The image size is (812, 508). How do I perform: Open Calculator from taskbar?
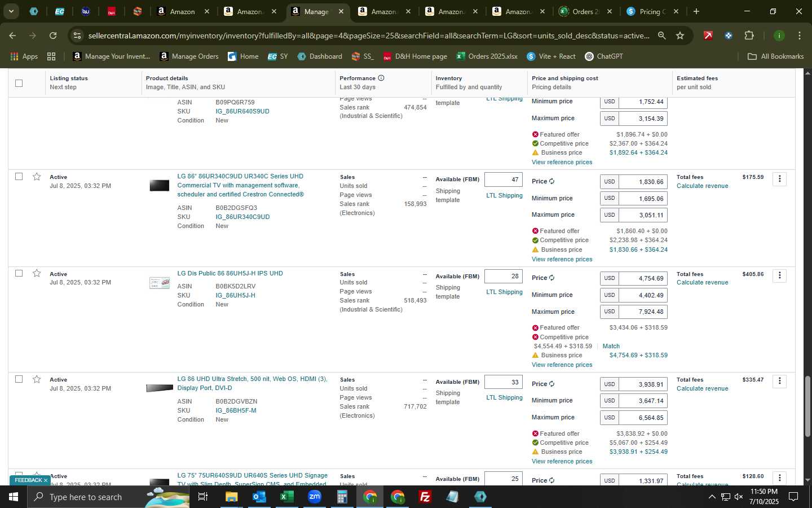342,497
